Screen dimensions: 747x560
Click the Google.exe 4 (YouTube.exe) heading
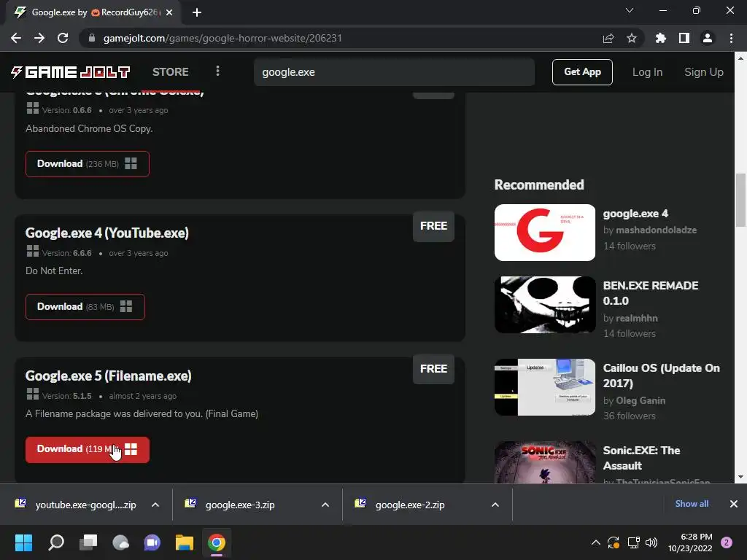(107, 233)
